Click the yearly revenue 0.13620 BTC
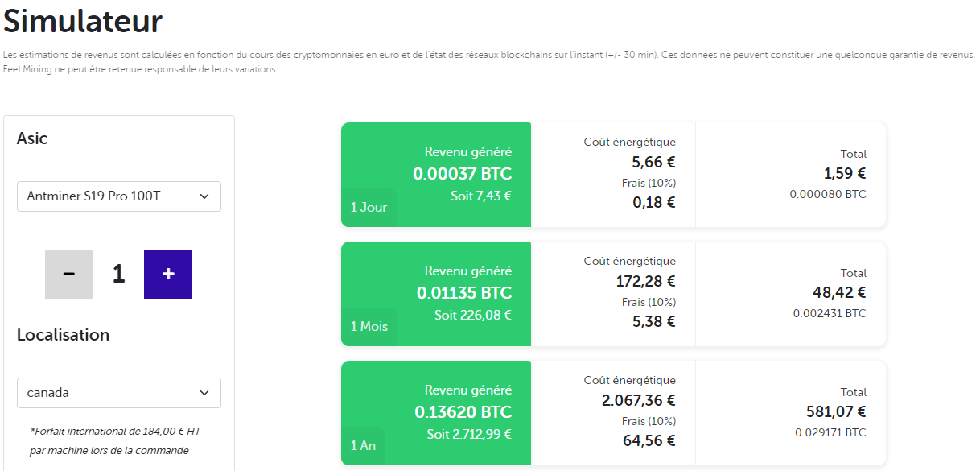This screenshot has width=980, height=471. pos(463,412)
